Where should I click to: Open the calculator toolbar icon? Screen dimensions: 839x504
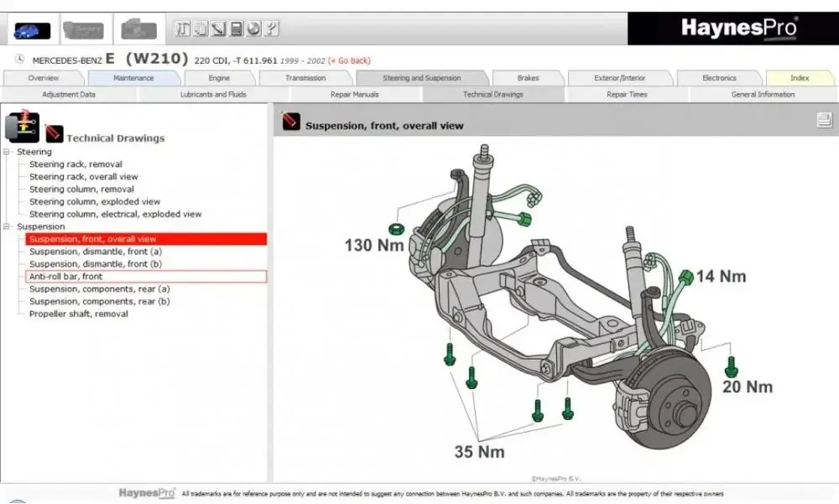[236, 29]
